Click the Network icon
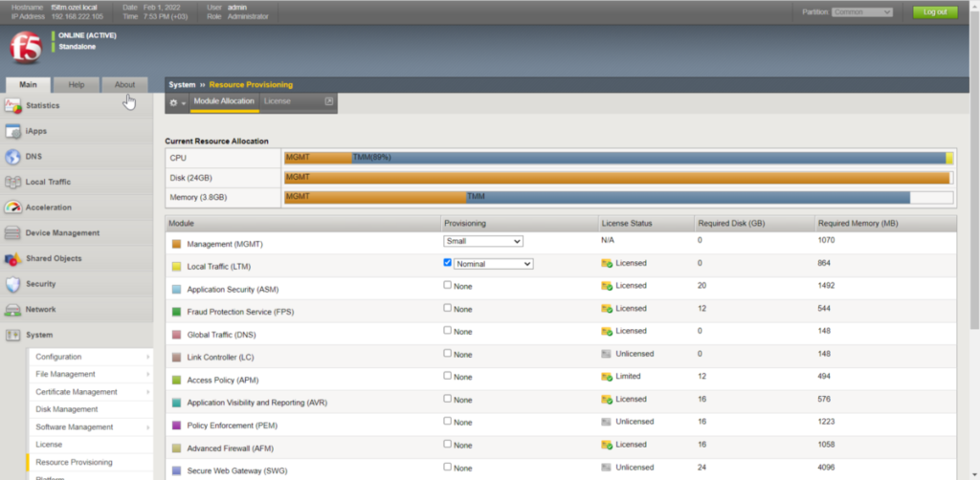The image size is (980, 480). 13,310
